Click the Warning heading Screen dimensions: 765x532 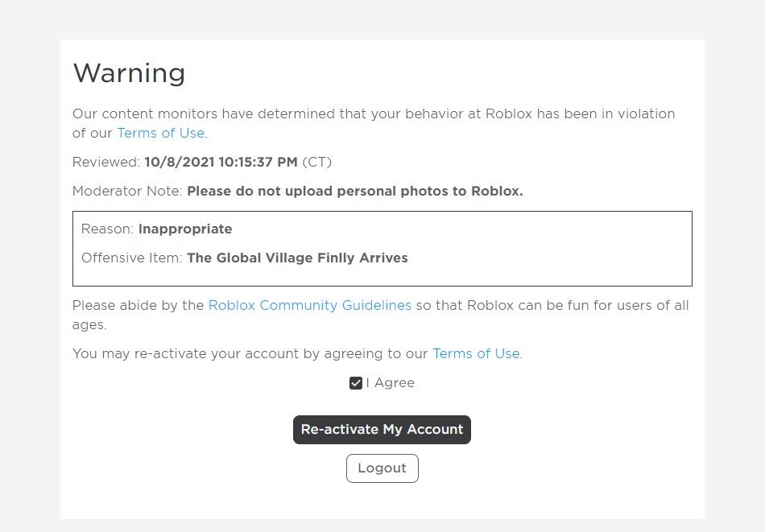point(130,73)
